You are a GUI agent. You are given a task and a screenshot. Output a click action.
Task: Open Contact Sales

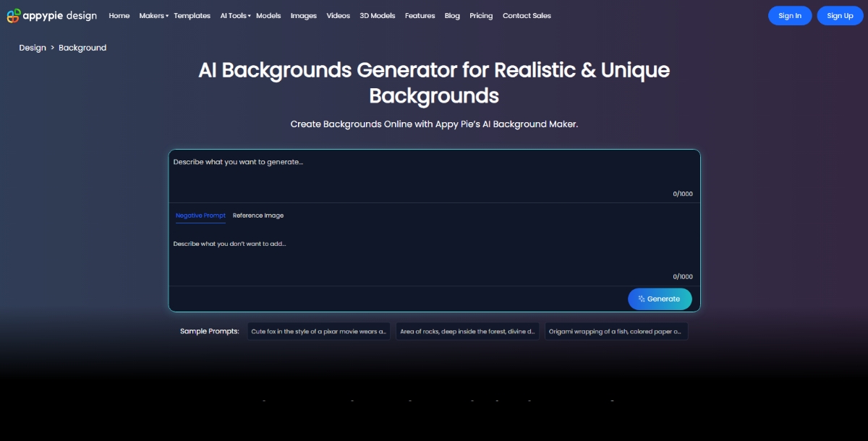click(527, 15)
